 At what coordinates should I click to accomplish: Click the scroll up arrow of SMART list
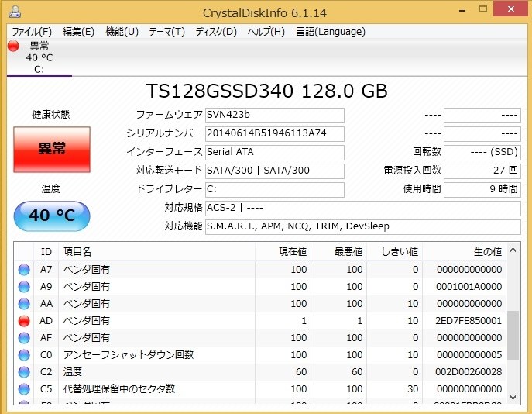point(513,250)
